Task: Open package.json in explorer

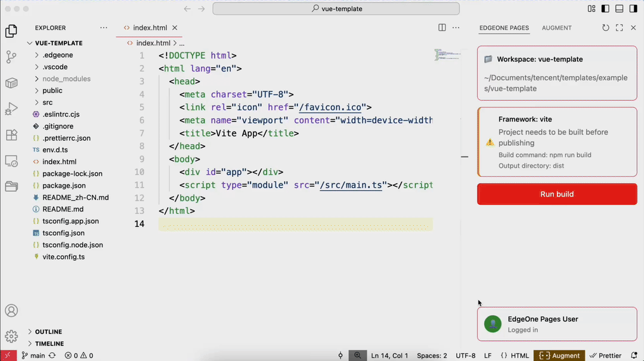Action: [64, 185]
